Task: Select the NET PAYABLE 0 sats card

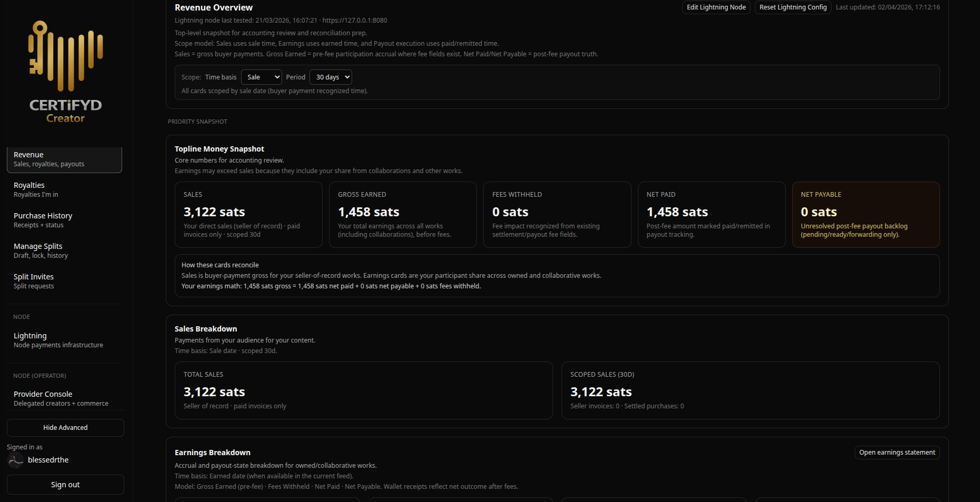Action: tap(866, 215)
